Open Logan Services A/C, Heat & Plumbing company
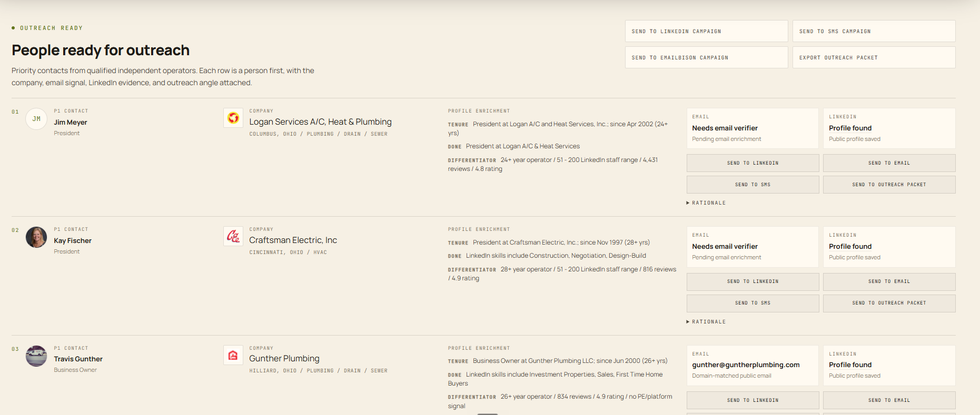This screenshot has height=415, width=980. [x=320, y=122]
